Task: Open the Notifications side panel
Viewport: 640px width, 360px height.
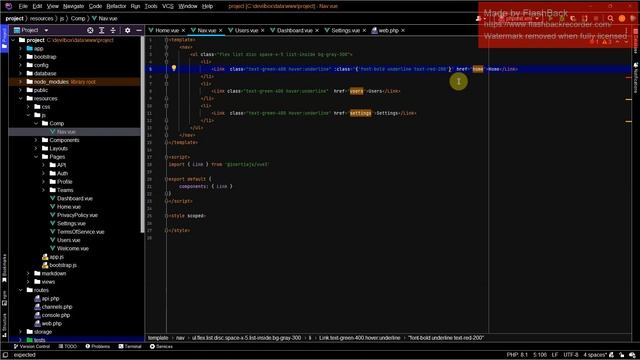Action: (x=636, y=78)
